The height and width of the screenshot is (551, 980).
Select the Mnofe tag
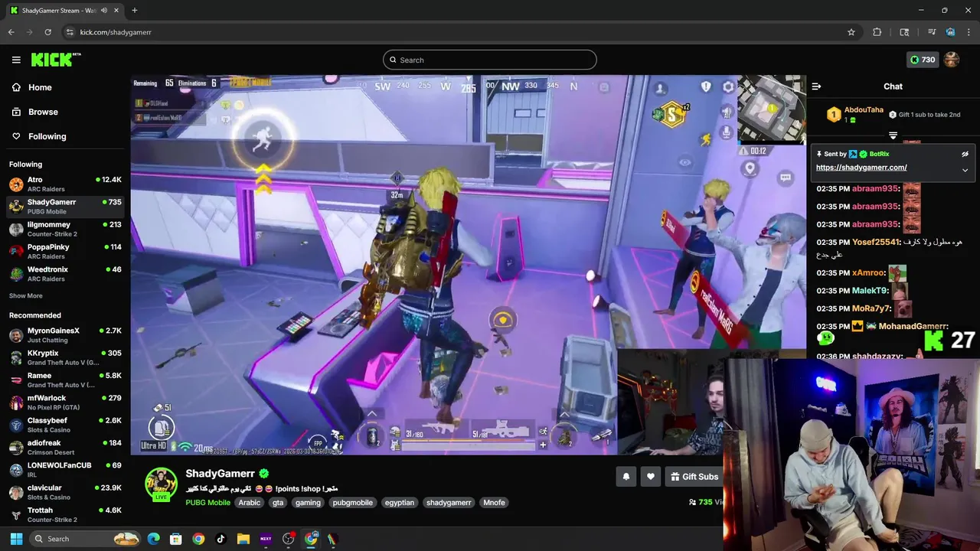494,503
